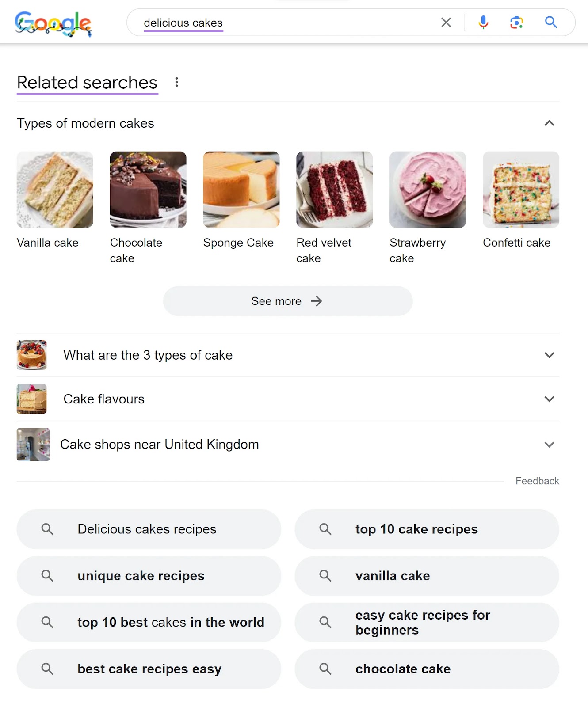Choose easy cake recipes for beginners
The width and height of the screenshot is (588, 707).
tap(422, 622)
